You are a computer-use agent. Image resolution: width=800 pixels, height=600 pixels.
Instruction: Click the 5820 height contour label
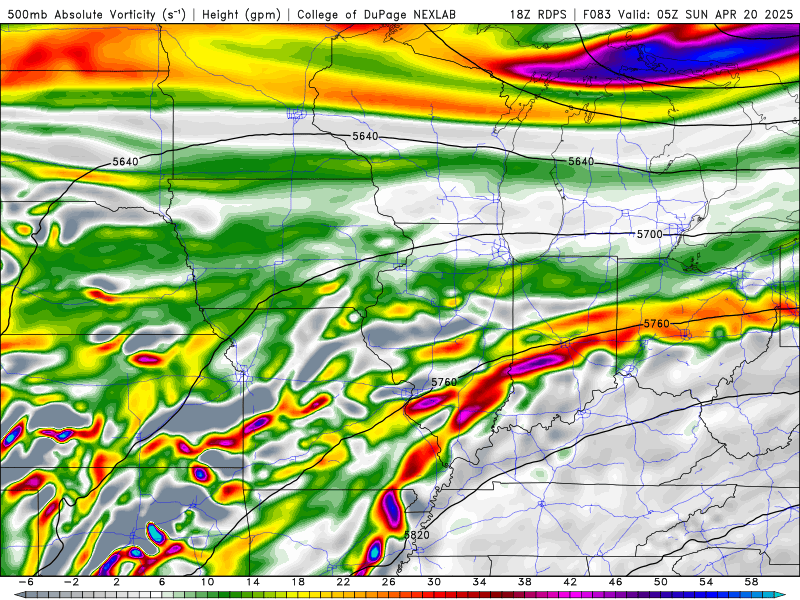click(x=417, y=535)
